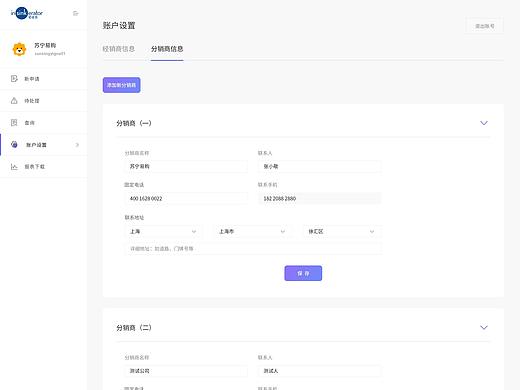
Task: Open the 查询 menu item
Action: [44, 123]
